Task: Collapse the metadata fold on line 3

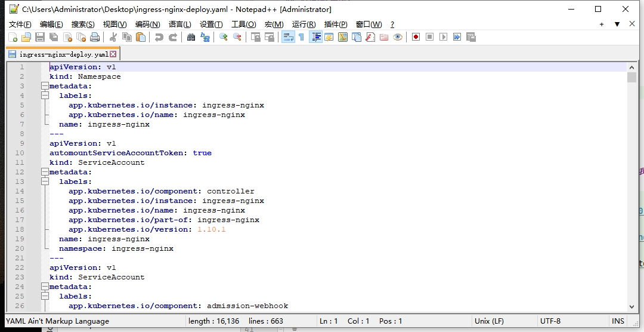Action: [x=45, y=86]
